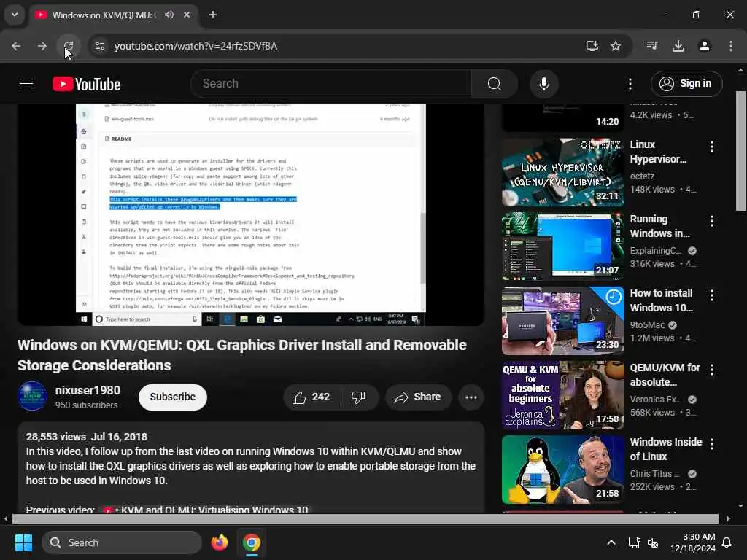The width and height of the screenshot is (747, 560).
Task: Click the vertical page scrollbar thumb
Action: (x=740, y=151)
